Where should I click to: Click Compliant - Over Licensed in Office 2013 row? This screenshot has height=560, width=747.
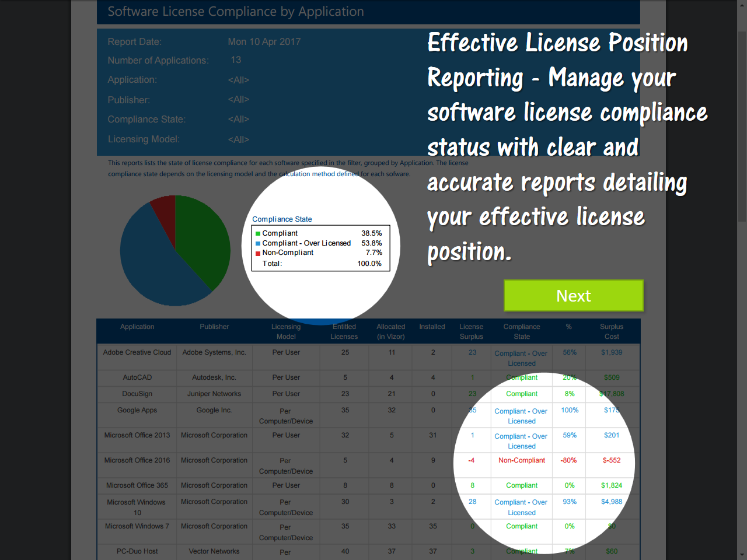point(521,441)
